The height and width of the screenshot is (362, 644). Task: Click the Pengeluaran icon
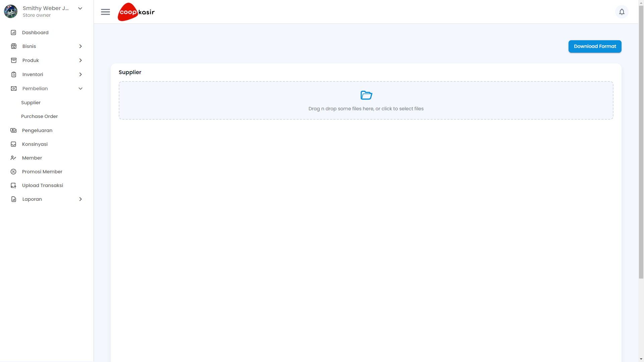(x=13, y=130)
